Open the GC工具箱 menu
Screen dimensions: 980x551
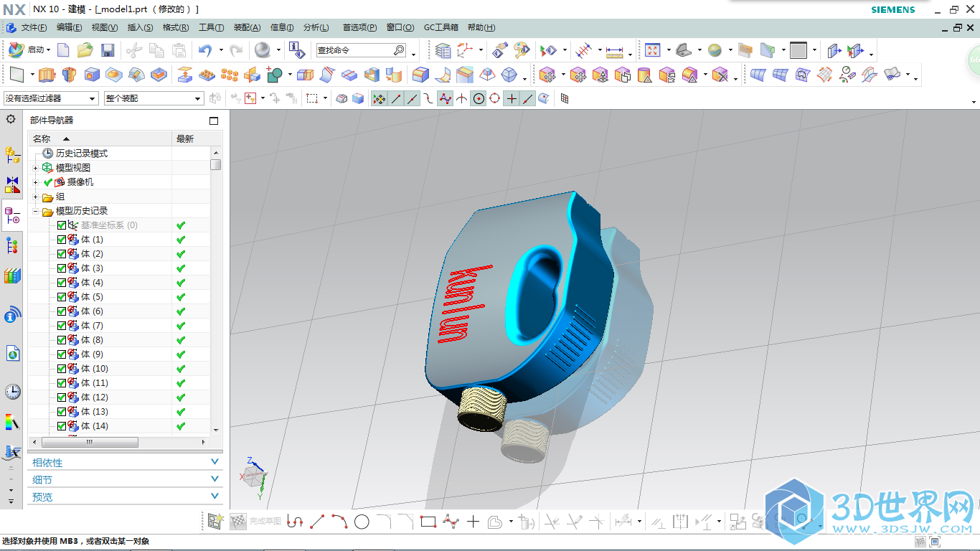pos(441,27)
